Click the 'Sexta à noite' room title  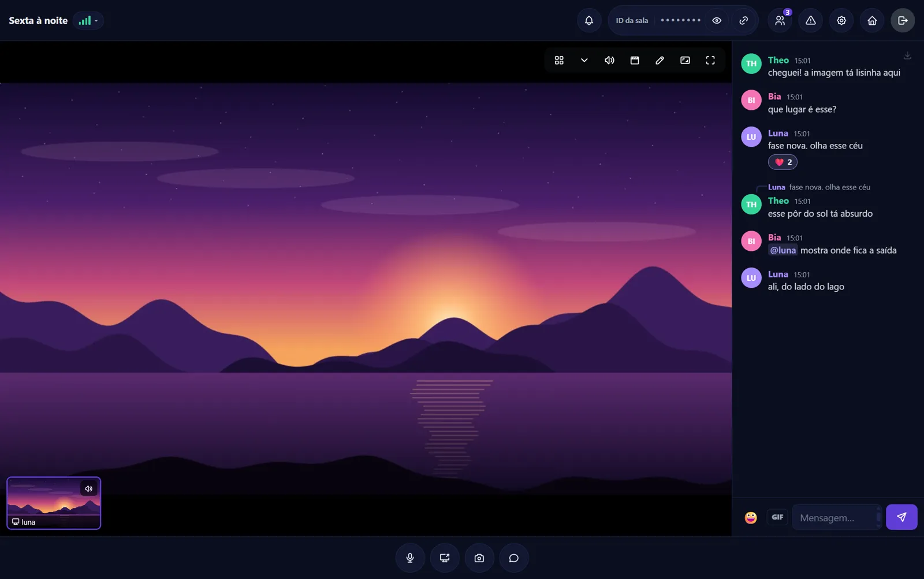(38, 21)
